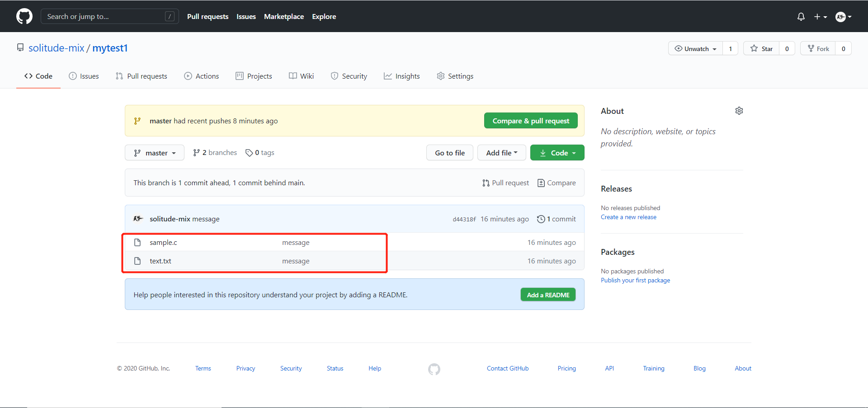Click Publish your first package link
Viewport: 868px width, 408px height.
pos(635,280)
